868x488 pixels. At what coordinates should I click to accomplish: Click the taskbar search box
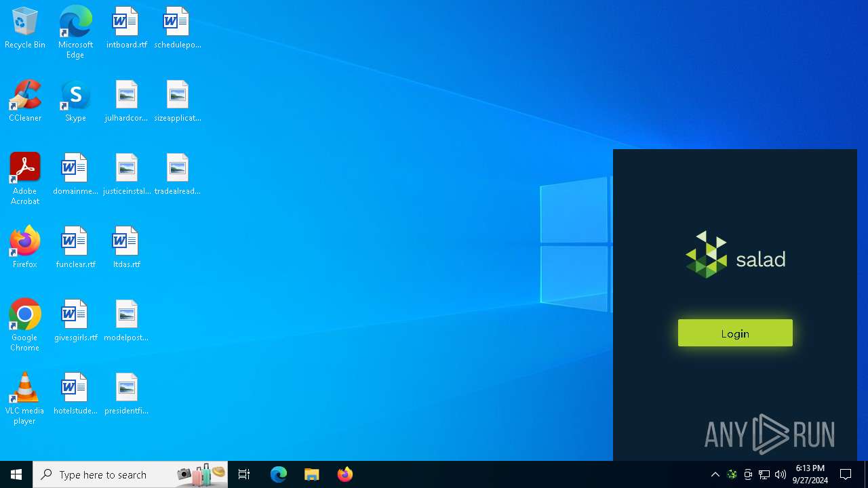pos(130,474)
